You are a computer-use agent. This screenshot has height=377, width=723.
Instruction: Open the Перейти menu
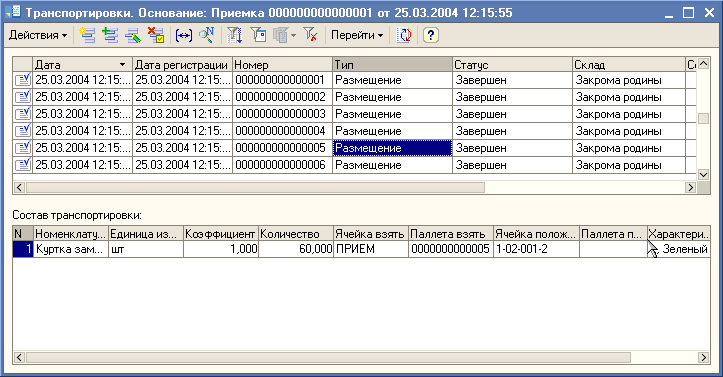[x=357, y=35]
